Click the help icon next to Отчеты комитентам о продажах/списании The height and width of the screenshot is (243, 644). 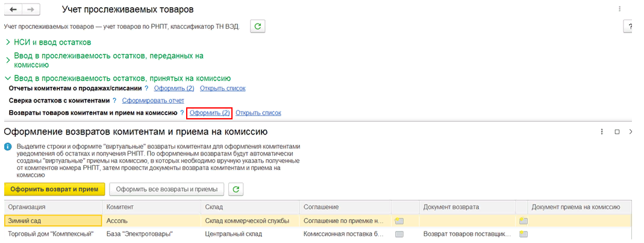[146, 89]
